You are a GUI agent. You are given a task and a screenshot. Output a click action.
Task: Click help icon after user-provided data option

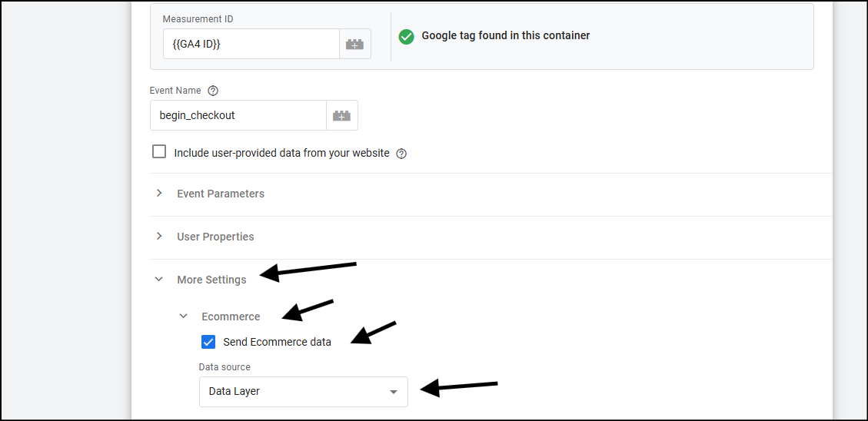click(402, 153)
